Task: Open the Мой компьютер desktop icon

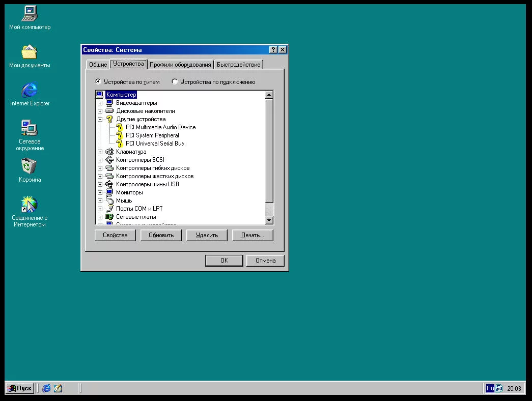Action: tap(30, 14)
